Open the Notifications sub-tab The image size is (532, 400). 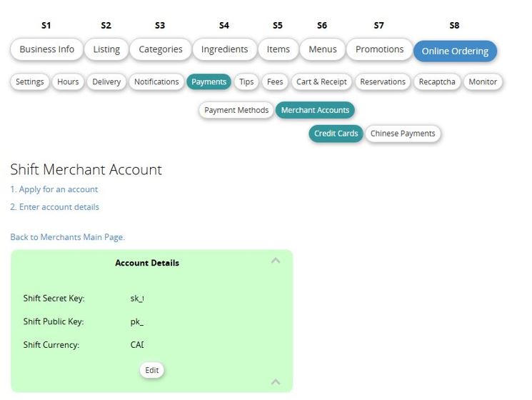(x=156, y=81)
